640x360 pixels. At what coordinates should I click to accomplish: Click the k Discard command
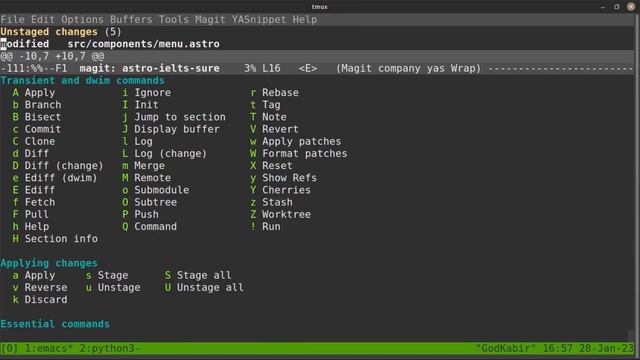40,300
